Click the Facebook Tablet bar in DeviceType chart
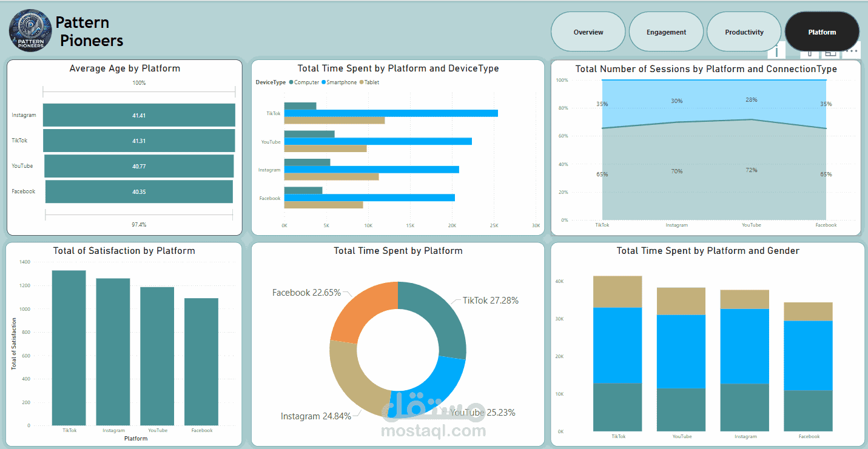The width and height of the screenshot is (868, 449). pos(324,205)
